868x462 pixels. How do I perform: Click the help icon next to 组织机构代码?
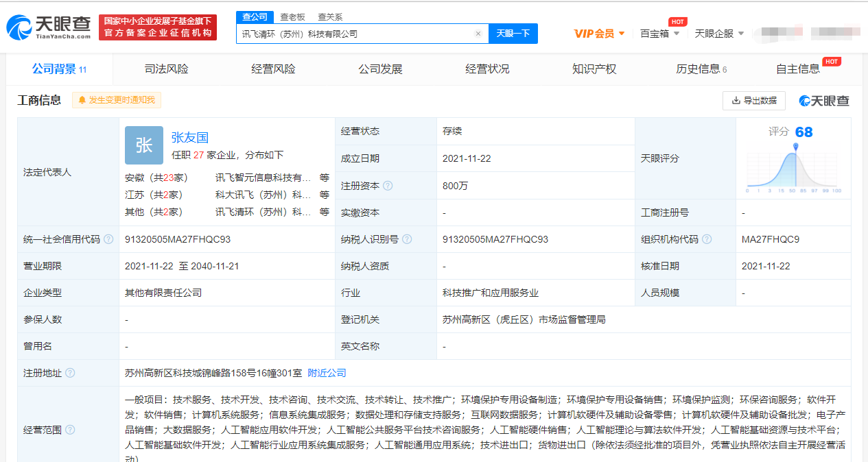coord(707,239)
